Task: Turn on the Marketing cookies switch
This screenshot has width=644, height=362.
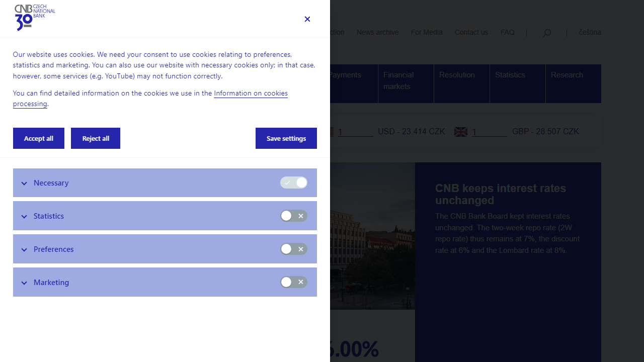Action: (x=294, y=283)
